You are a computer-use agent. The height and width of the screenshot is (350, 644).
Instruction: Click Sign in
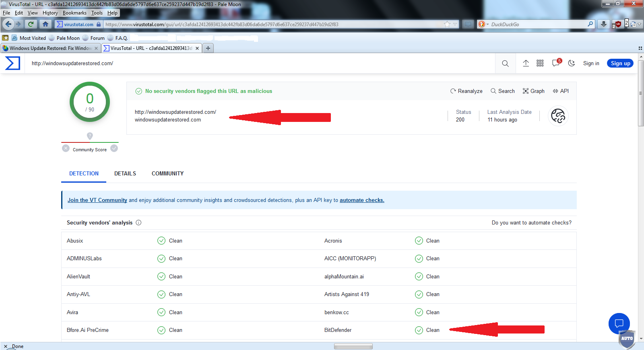tap(591, 63)
